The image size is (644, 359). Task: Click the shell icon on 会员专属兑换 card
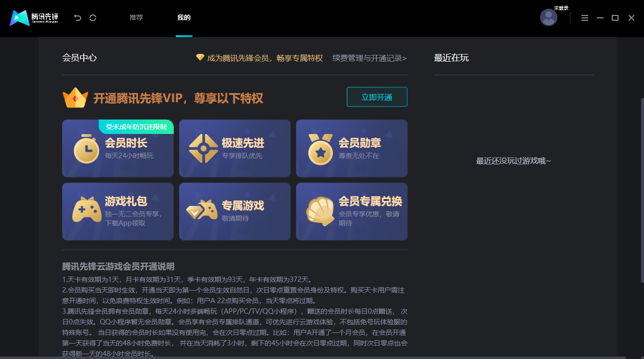[x=319, y=211]
